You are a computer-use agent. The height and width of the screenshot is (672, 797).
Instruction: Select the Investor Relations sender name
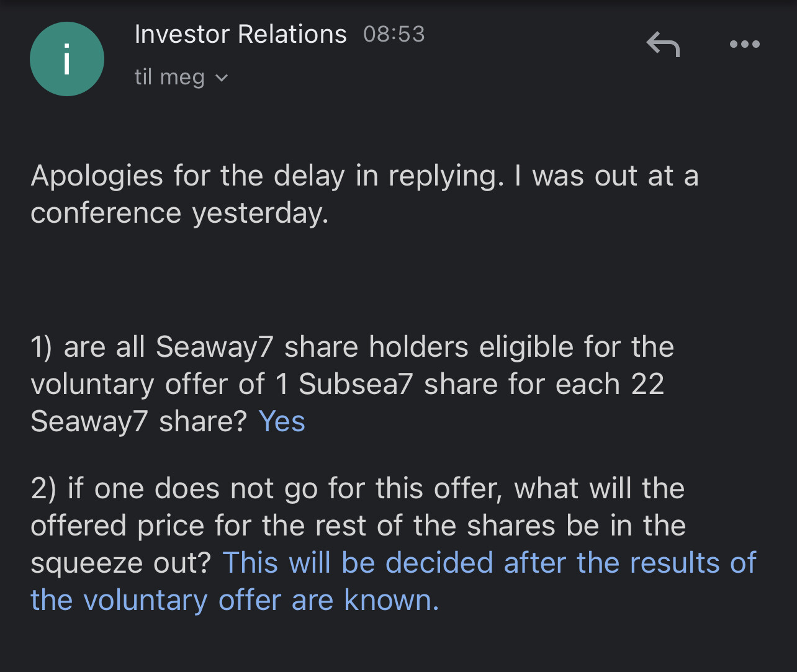[x=240, y=34]
